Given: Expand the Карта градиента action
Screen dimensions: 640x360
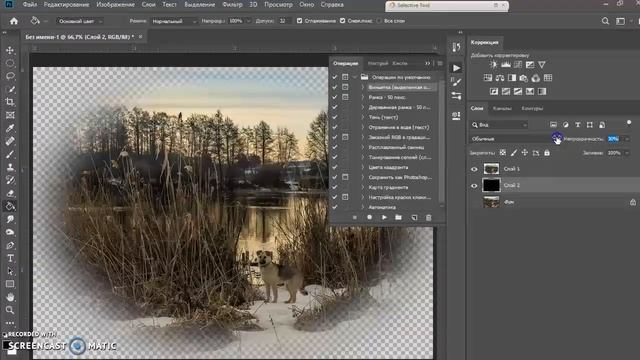Looking at the screenshot, I should (x=362, y=187).
